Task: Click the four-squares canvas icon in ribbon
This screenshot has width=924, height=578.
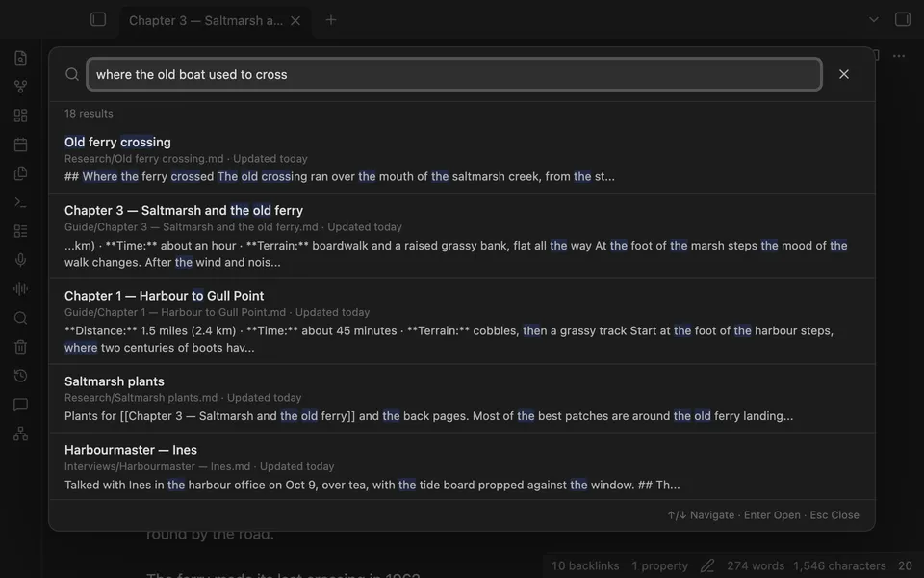Action: (x=20, y=116)
